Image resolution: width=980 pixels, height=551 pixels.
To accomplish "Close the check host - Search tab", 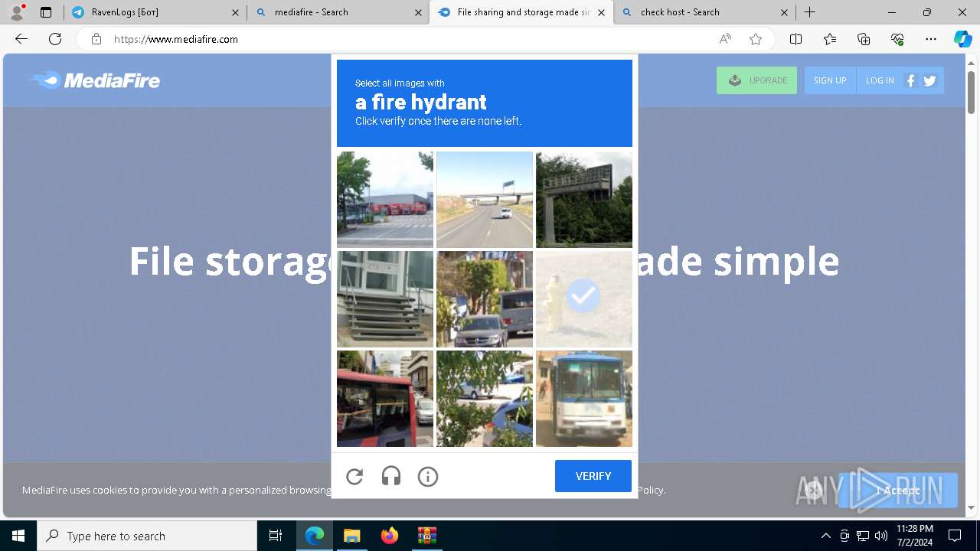I will (x=784, y=12).
